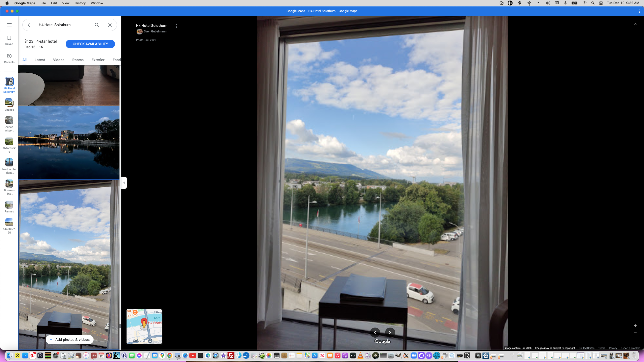Show previous photo with left chevron

[375, 333]
